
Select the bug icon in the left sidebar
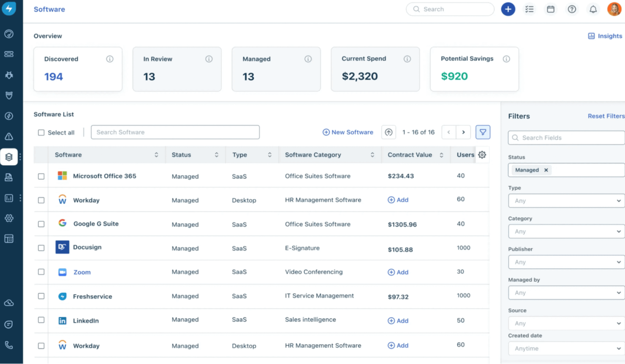[x=9, y=75]
